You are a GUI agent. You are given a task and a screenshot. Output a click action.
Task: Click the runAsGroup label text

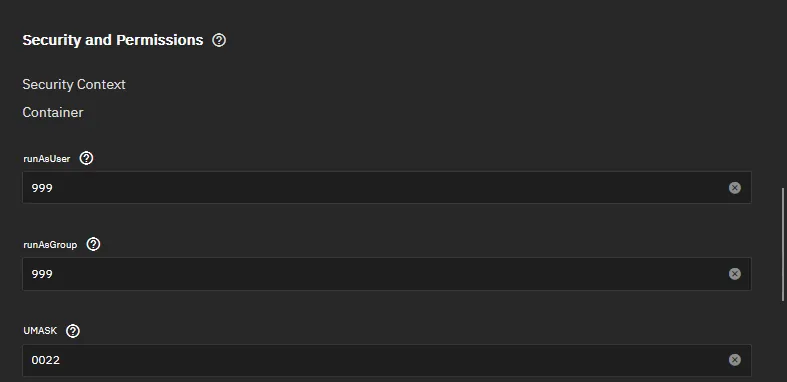coord(50,245)
